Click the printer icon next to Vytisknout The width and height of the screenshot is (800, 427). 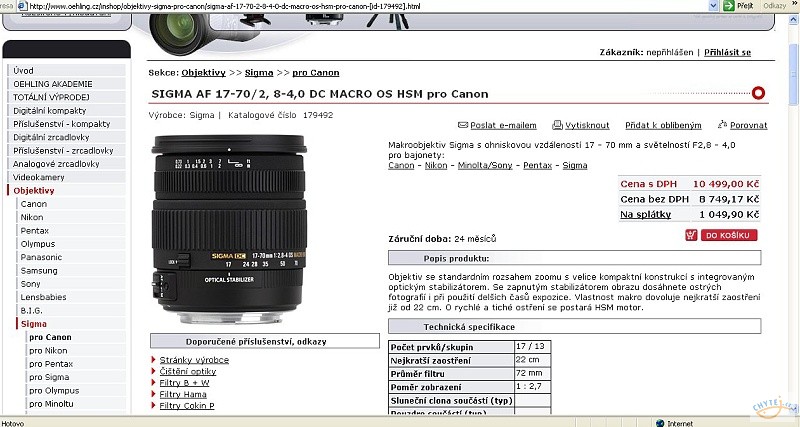[x=557, y=125]
